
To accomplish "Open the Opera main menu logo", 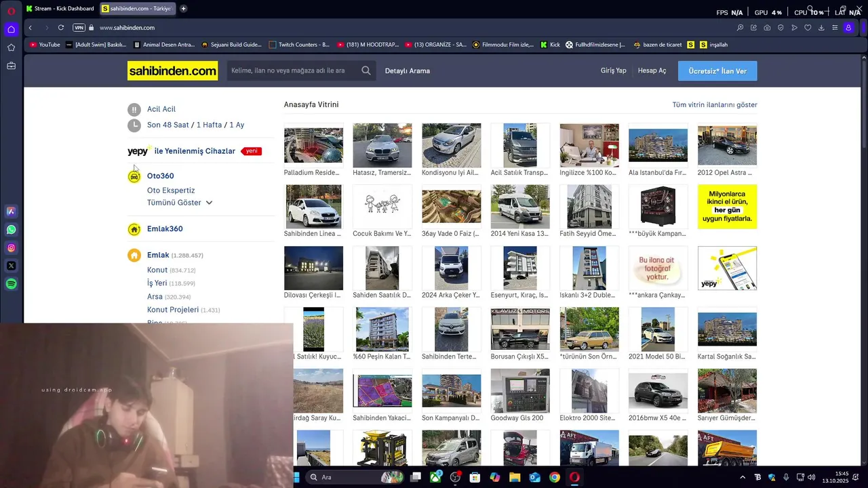I will 11,10.
